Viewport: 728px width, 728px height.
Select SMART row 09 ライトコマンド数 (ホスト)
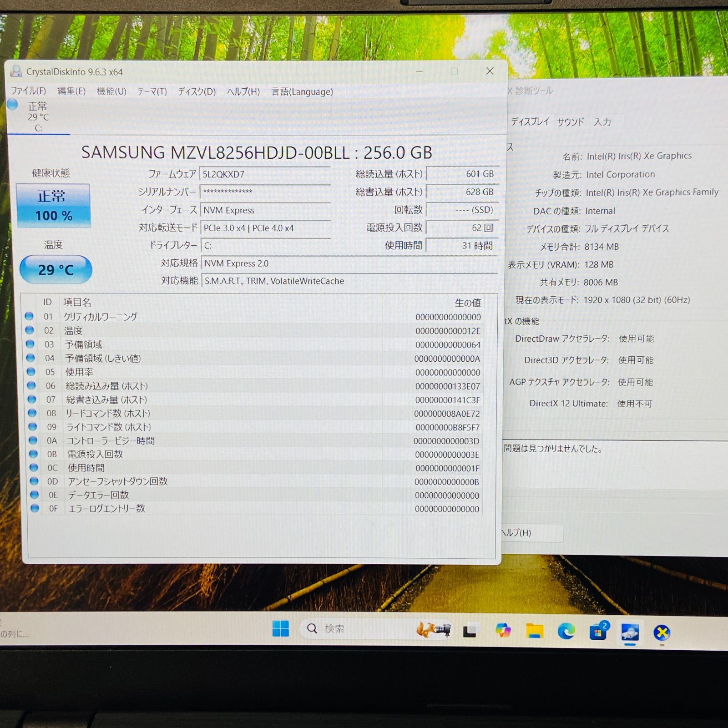[253, 427]
